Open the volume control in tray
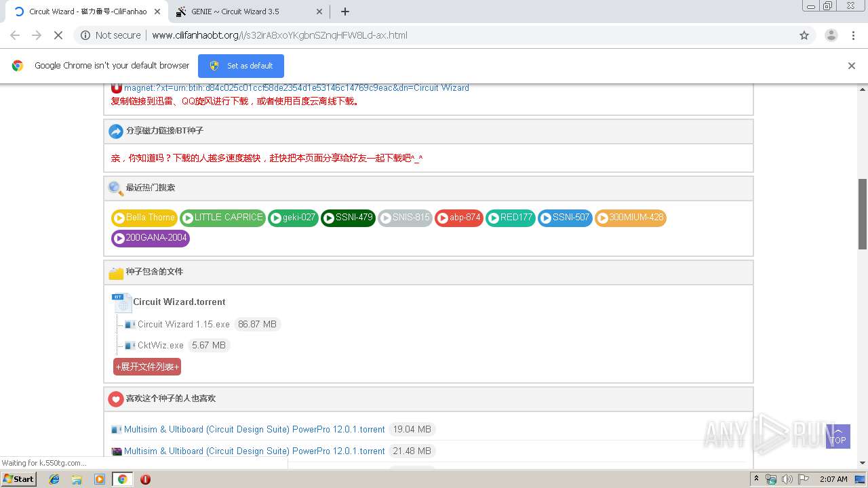 click(x=787, y=479)
